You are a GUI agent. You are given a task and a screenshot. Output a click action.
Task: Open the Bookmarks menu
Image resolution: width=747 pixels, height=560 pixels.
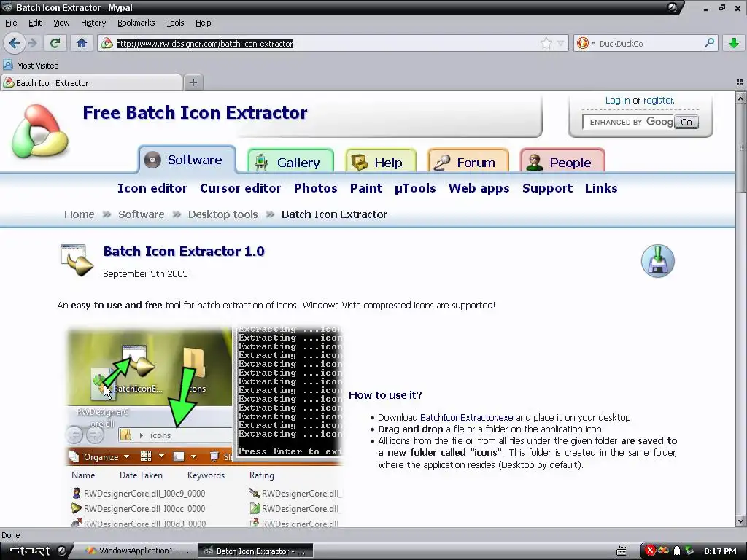(x=136, y=23)
